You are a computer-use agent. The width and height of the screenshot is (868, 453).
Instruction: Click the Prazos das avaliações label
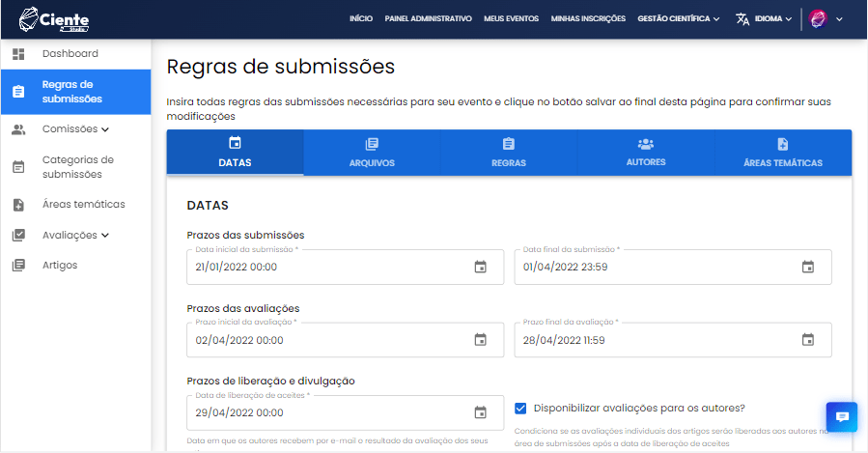(243, 308)
